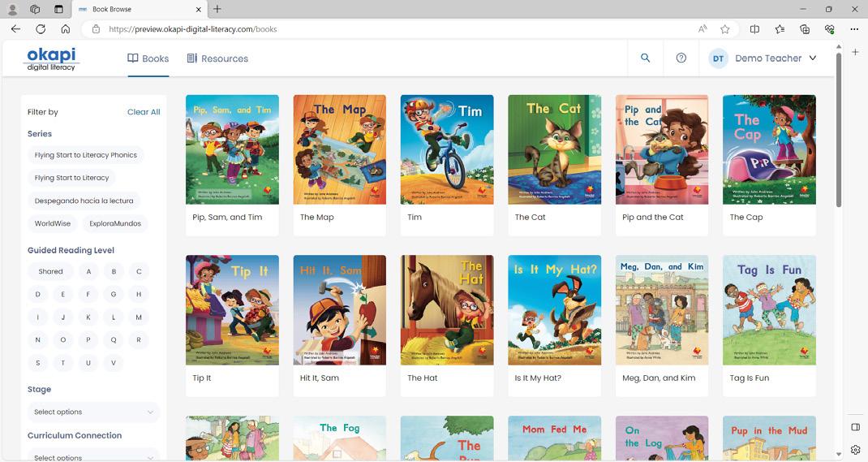Viewport: 868px width, 462px height.
Task: Open the Stage select options dropdown
Action: [x=93, y=412]
